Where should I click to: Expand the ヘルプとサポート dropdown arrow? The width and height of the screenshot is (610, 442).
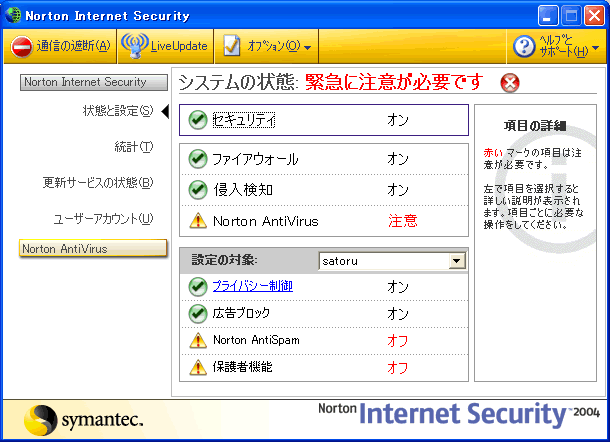pyautogui.click(x=595, y=48)
